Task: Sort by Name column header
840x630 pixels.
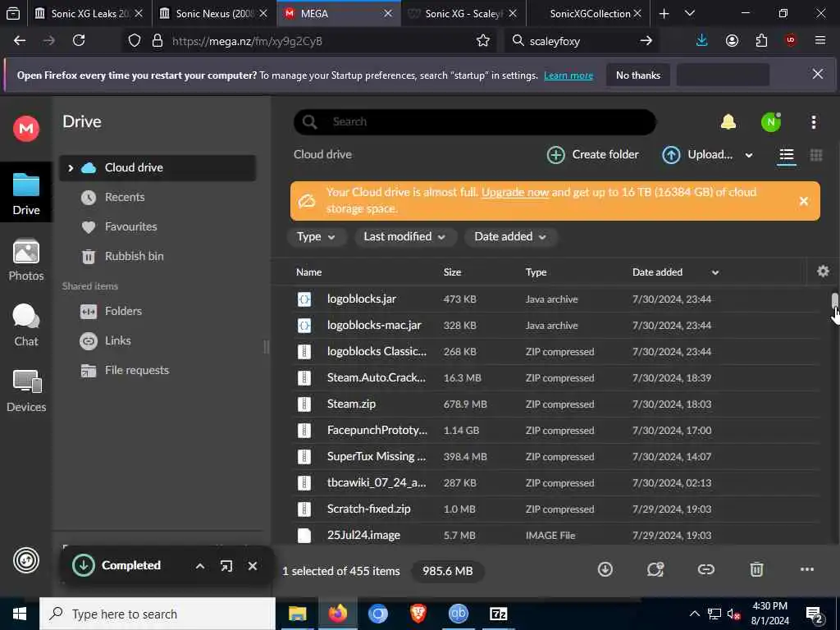Action: [x=308, y=272]
